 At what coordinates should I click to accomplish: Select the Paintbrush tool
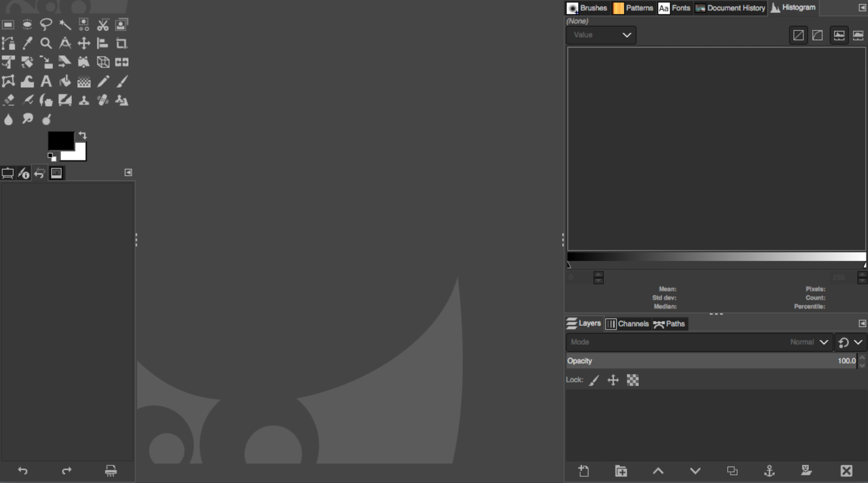[122, 82]
